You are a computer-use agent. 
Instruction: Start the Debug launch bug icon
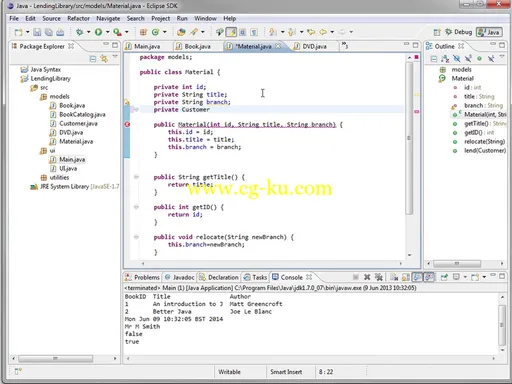(x=79, y=32)
